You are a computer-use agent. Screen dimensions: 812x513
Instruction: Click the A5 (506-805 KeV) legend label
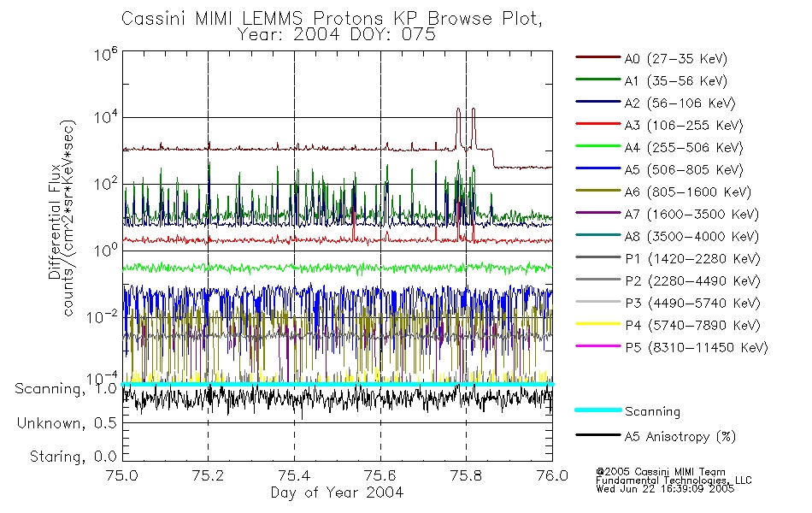[x=684, y=170]
